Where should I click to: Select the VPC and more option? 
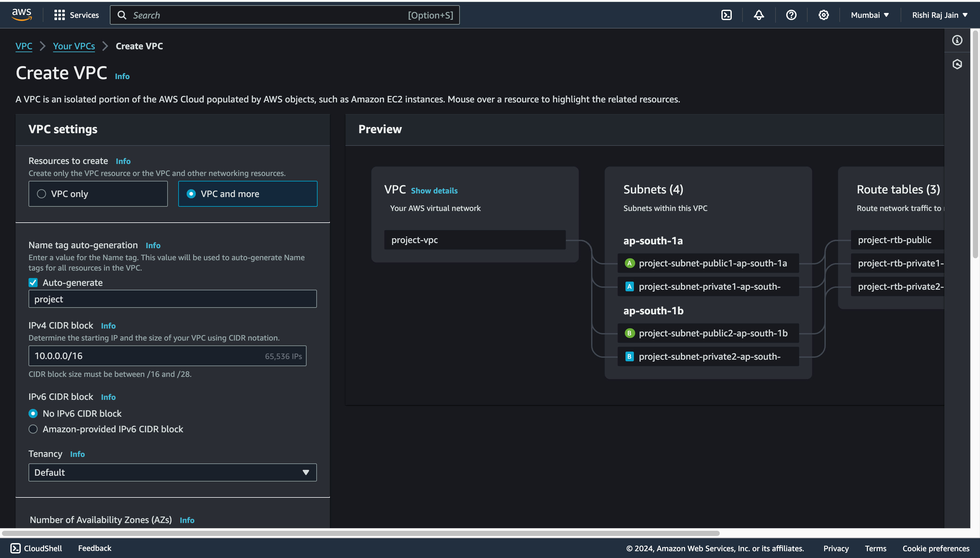point(248,194)
